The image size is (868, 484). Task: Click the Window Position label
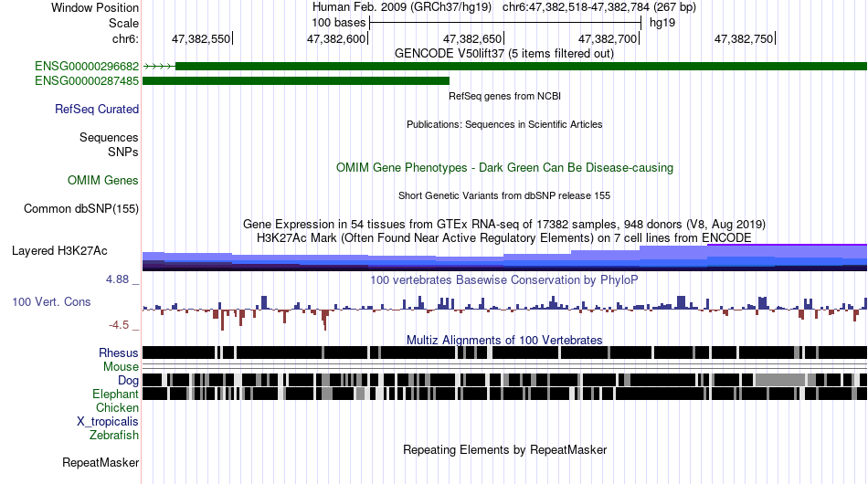95,7
